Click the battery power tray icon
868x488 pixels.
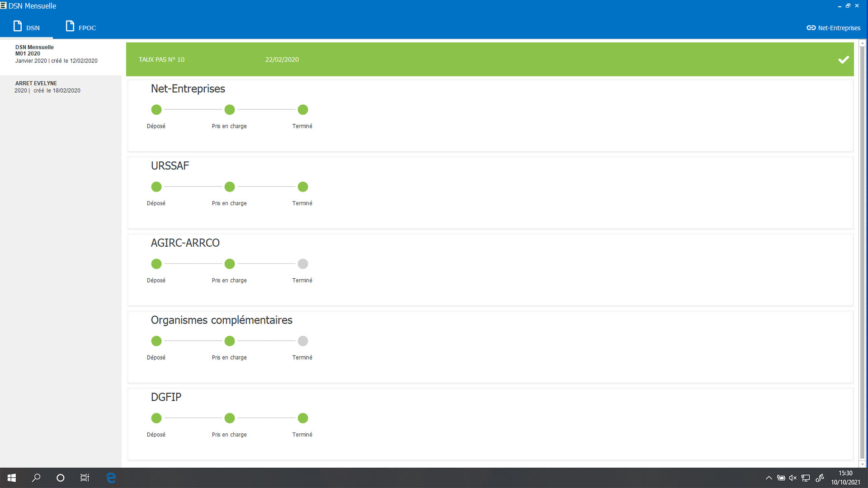point(781,478)
